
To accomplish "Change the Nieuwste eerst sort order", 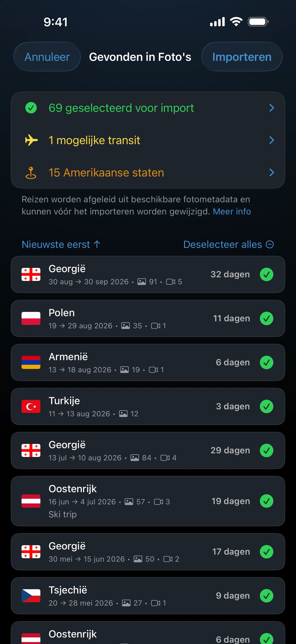I will pos(61,244).
